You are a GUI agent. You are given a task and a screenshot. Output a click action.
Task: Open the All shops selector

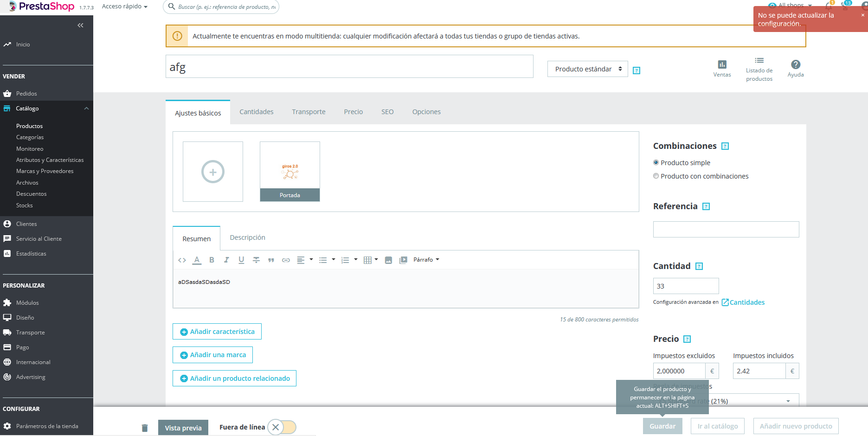791,6
